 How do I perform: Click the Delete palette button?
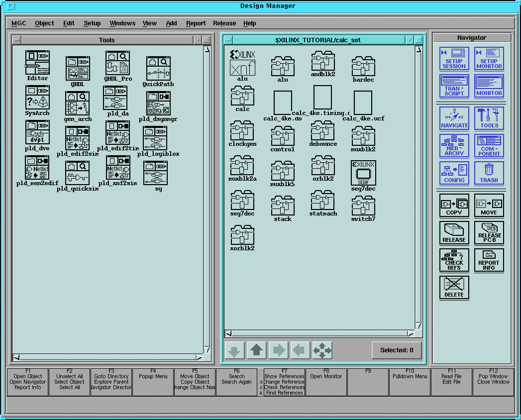click(454, 288)
